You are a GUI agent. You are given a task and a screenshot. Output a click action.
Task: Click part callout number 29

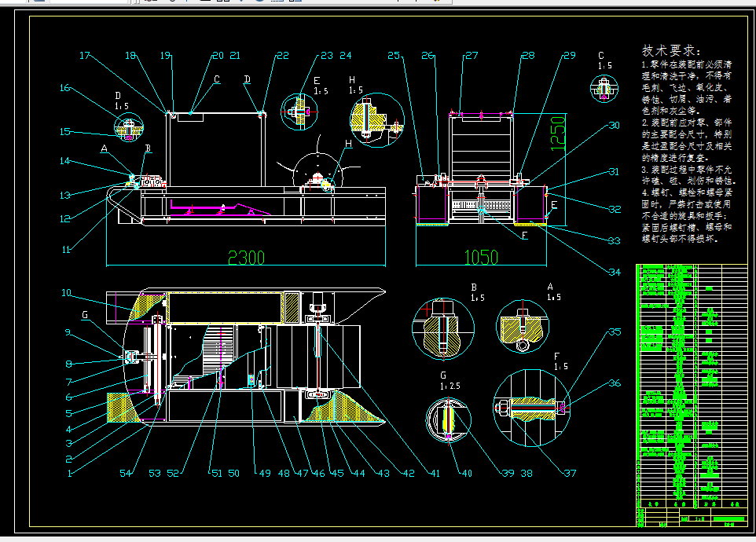coord(570,56)
